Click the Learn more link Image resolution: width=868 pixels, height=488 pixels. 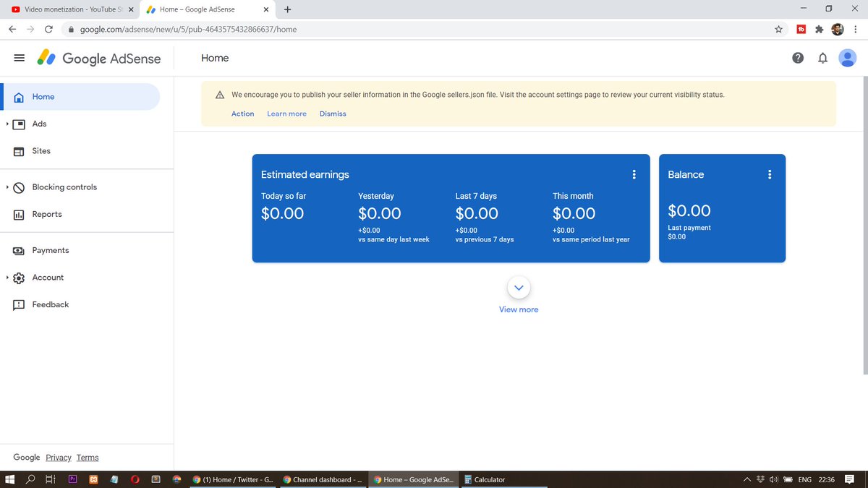pos(286,114)
